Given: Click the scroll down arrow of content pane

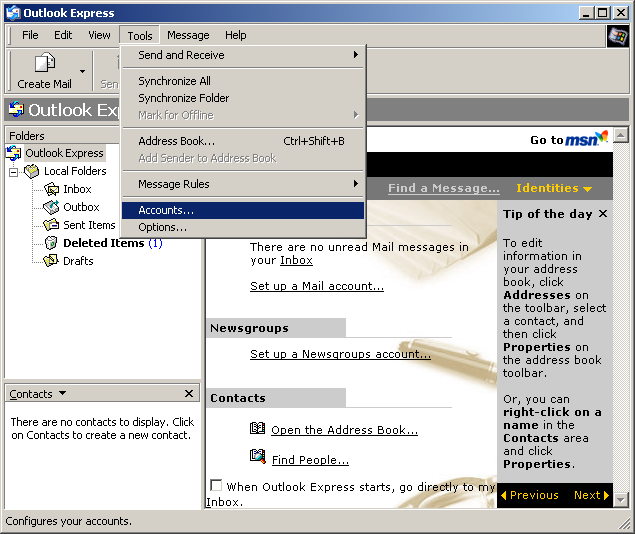Looking at the screenshot, I should coord(620,500).
